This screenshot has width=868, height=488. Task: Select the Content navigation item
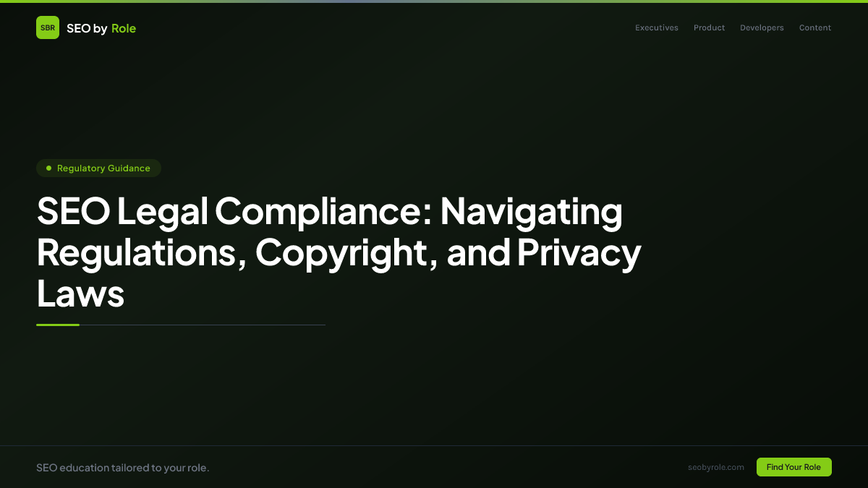point(814,27)
